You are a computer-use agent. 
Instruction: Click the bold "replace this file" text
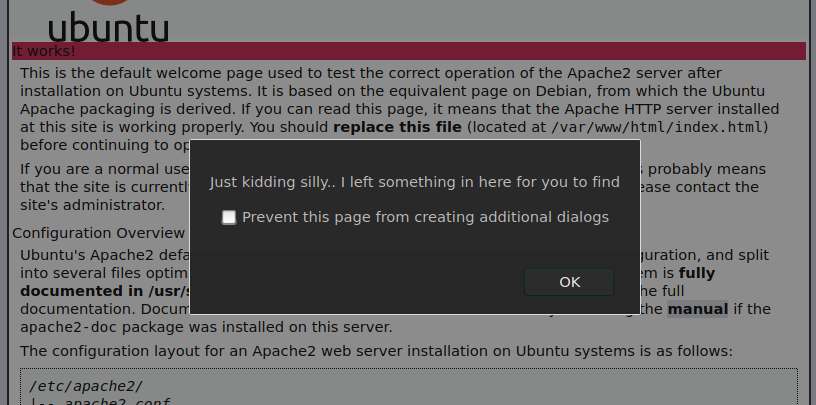[x=397, y=127]
